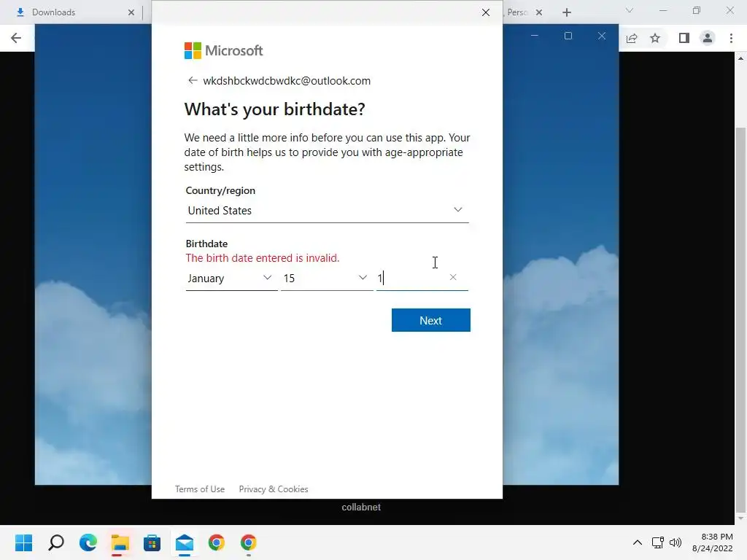This screenshot has height=560, width=747.
Task: Open the tab search chevron in Chrome
Action: pos(630,10)
